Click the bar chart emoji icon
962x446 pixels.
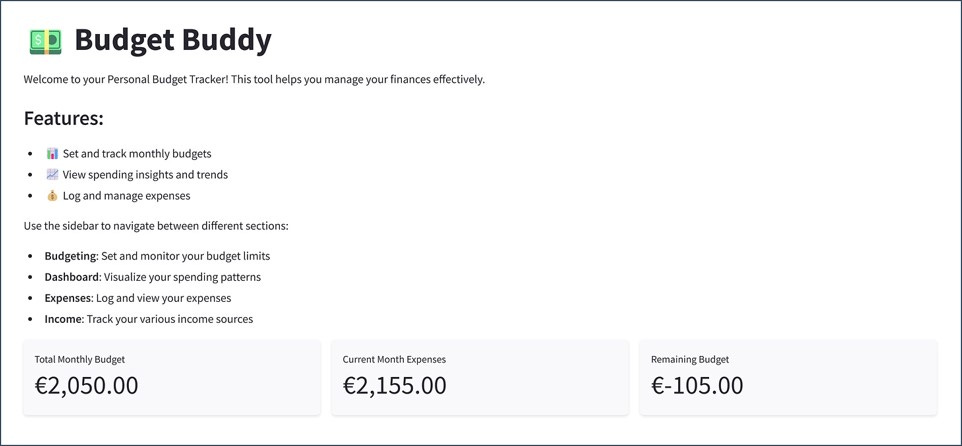click(x=52, y=153)
